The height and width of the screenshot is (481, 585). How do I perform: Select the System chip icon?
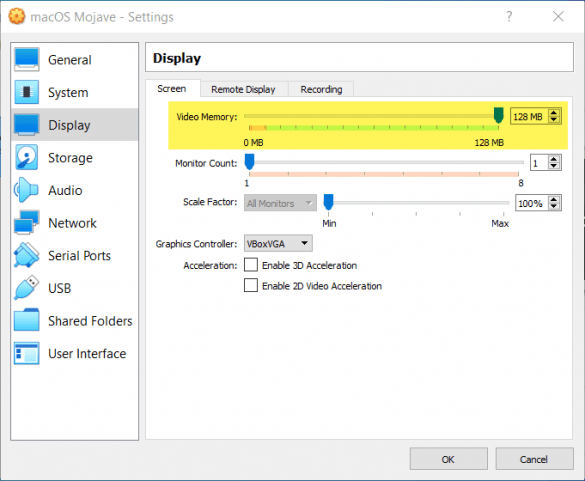[26, 92]
